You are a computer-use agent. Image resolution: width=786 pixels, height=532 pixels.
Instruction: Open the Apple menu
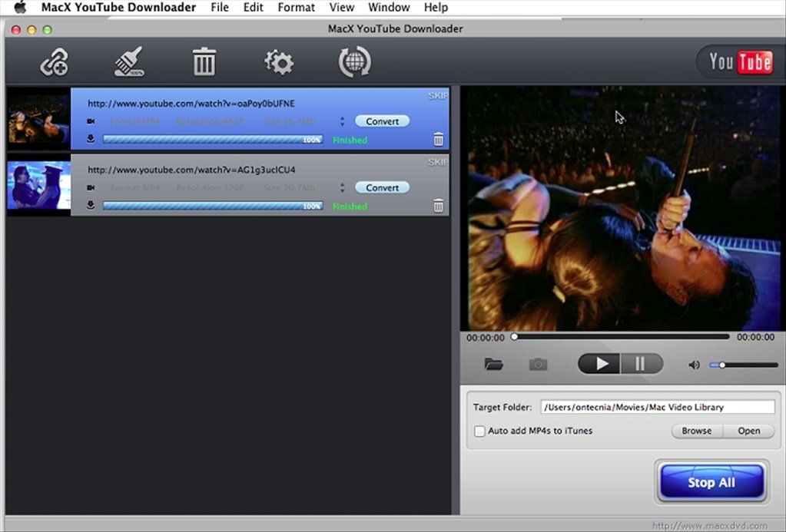tap(19, 7)
